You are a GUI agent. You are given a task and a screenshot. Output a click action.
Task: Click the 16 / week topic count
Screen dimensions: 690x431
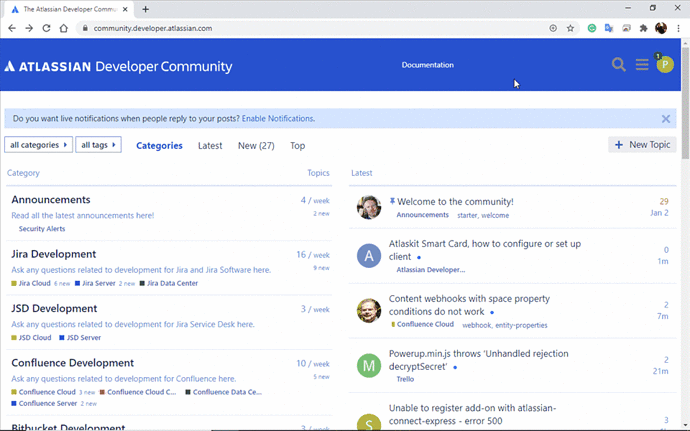coord(313,255)
